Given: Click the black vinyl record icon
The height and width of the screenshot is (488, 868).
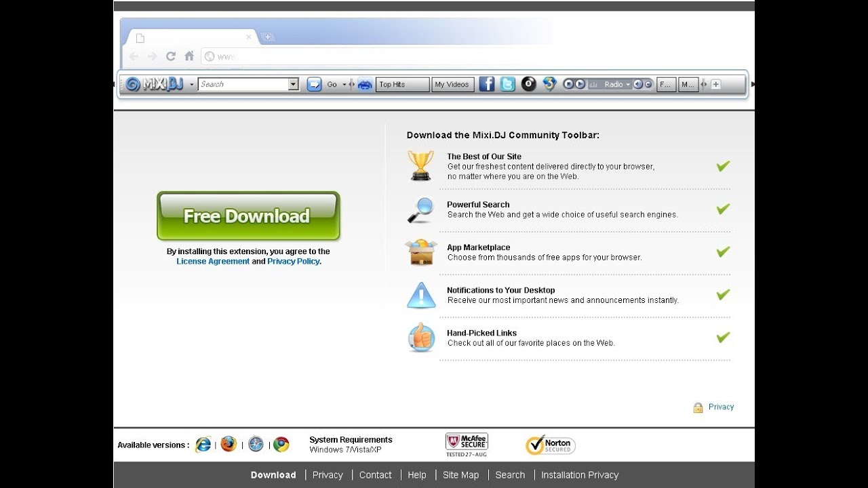Looking at the screenshot, I should (x=529, y=84).
